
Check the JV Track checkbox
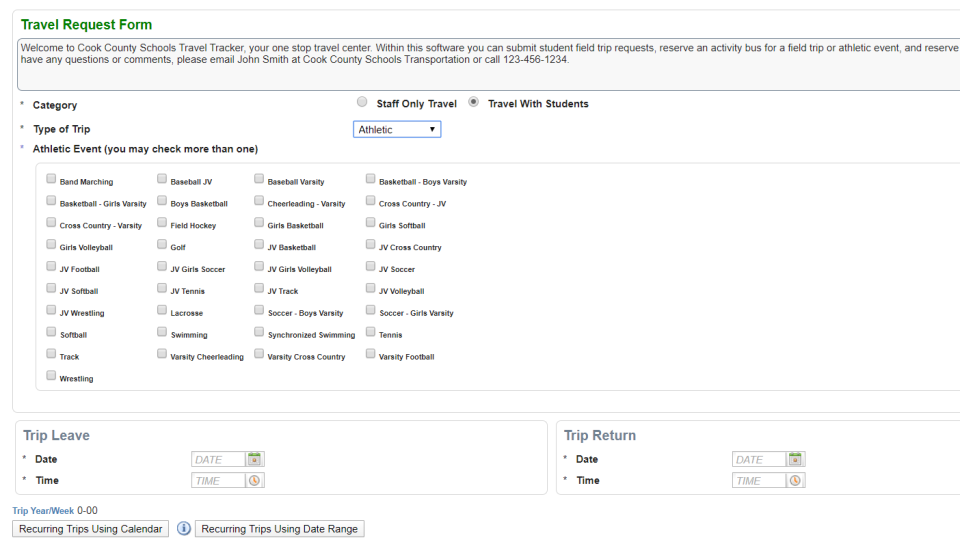259,288
